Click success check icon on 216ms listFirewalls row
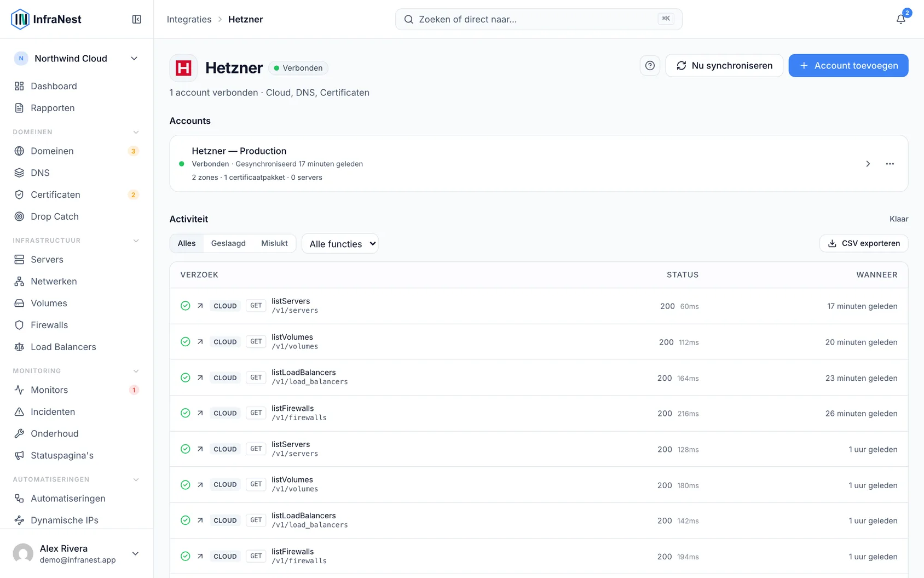The height and width of the screenshot is (578, 924). click(x=186, y=413)
